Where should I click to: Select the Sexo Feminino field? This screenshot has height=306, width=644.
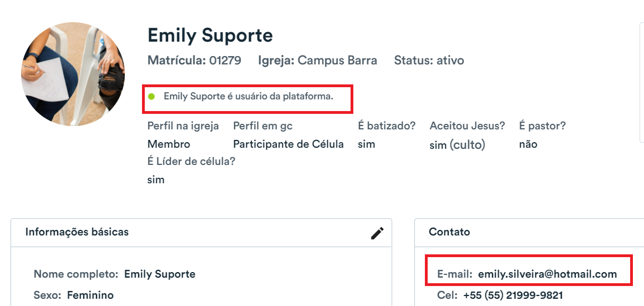[x=74, y=295]
